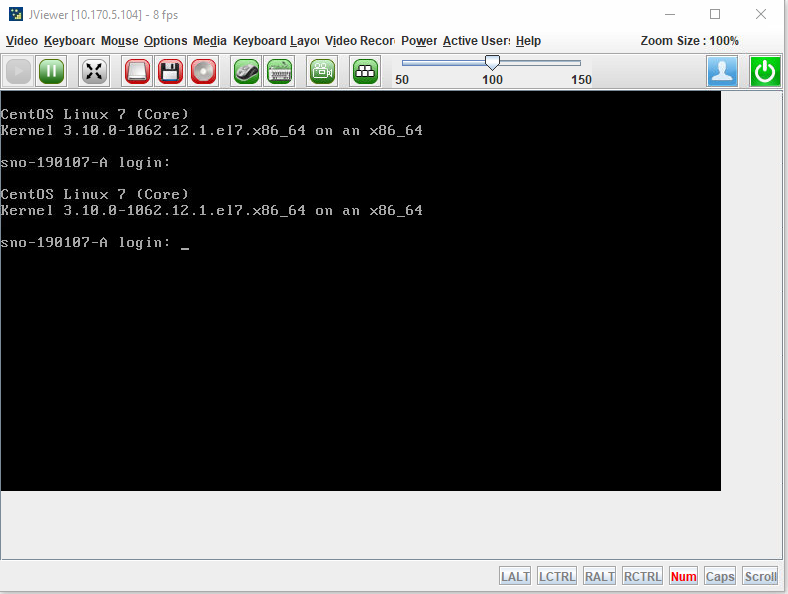Toggle the RALT key button
The width and height of the screenshot is (788, 594).
600,576
